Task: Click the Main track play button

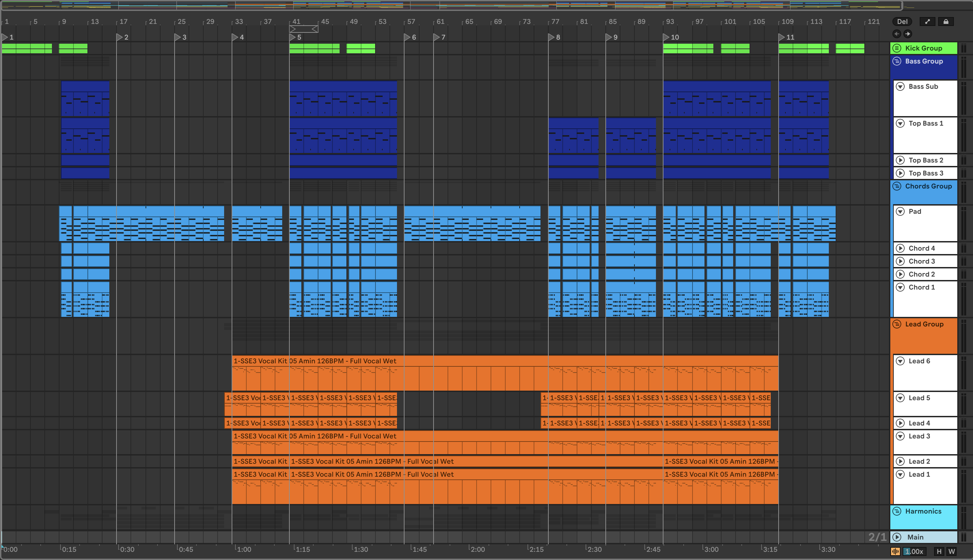Action: point(897,537)
